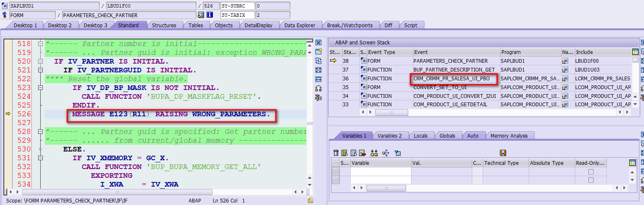Switch to the Variables 2 tab

(x=390, y=136)
